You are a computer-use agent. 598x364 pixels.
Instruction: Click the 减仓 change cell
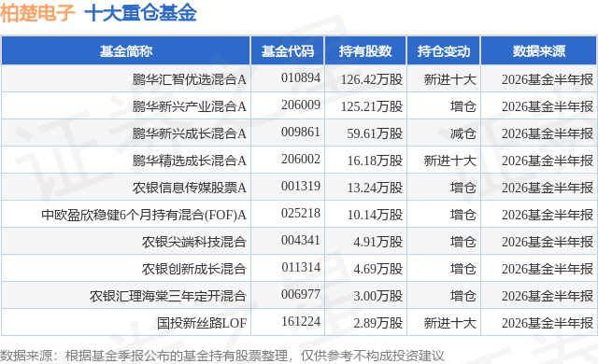click(x=463, y=133)
